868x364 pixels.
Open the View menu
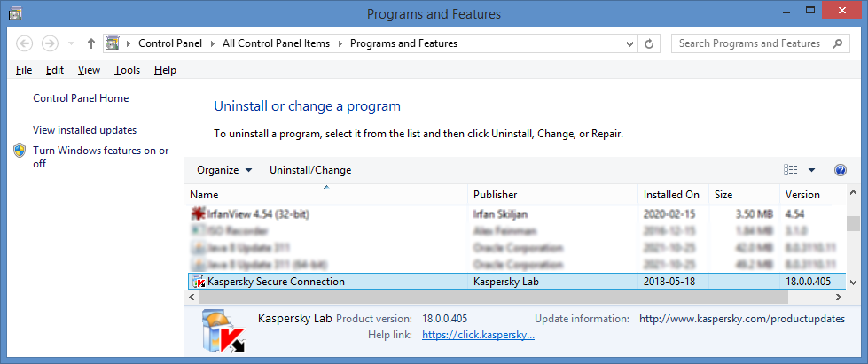point(89,70)
